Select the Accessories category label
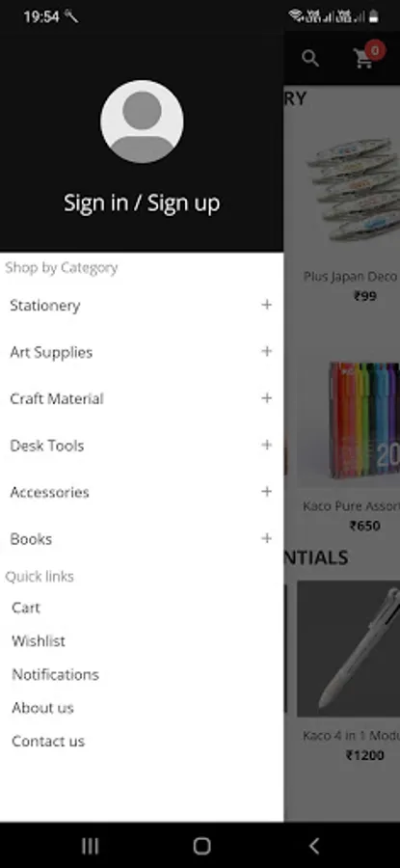Screen dimensions: 400x868 coord(49,492)
